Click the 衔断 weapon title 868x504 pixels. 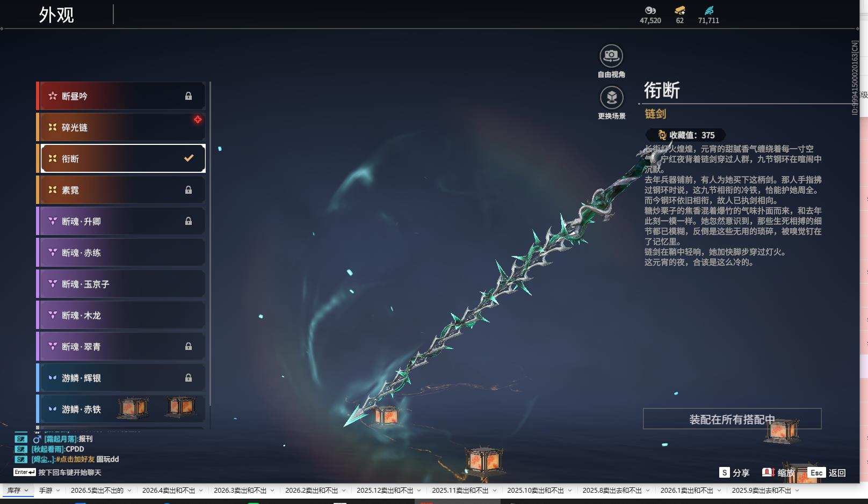[x=662, y=90]
